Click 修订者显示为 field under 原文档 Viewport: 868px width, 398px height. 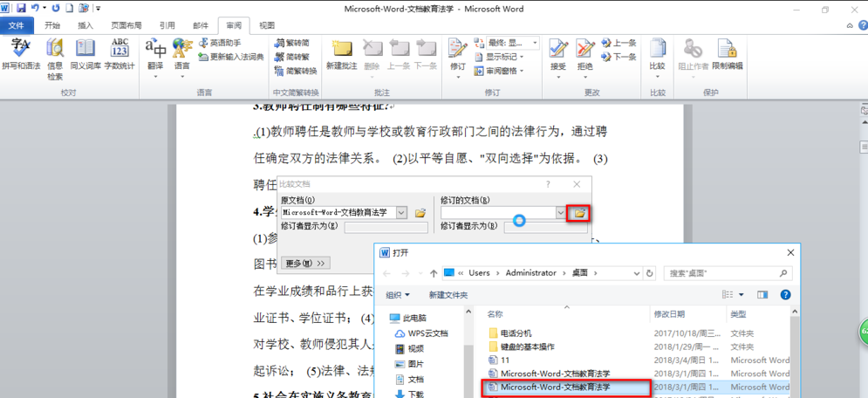coord(386,227)
